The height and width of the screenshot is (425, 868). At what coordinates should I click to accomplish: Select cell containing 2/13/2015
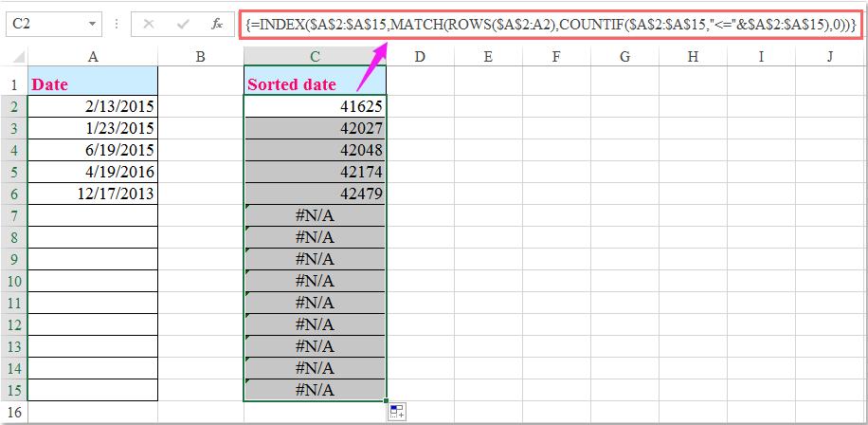(93, 106)
